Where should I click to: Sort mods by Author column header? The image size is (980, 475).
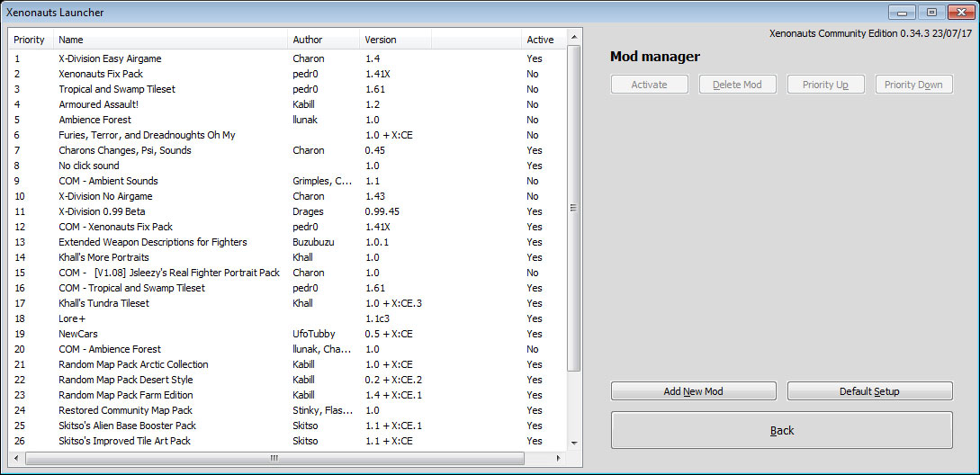tap(324, 40)
